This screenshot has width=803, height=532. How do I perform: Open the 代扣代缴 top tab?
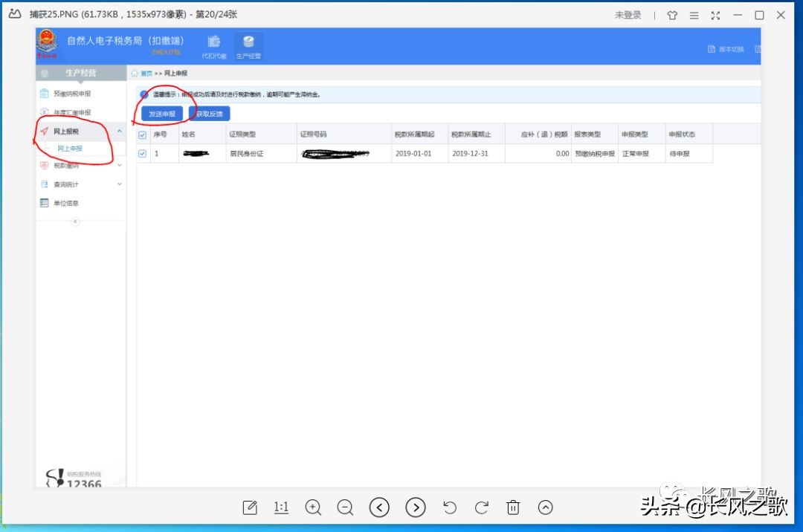(x=214, y=47)
